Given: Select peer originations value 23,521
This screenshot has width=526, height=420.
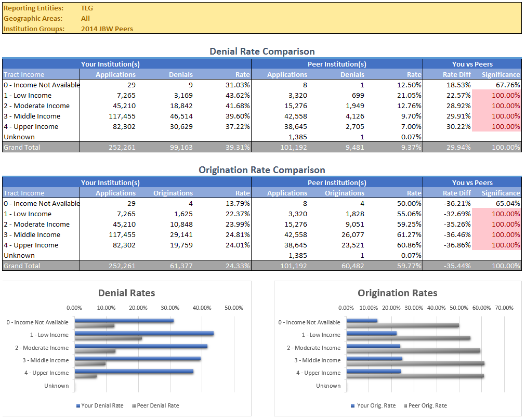Looking at the screenshot, I should point(353,245).
